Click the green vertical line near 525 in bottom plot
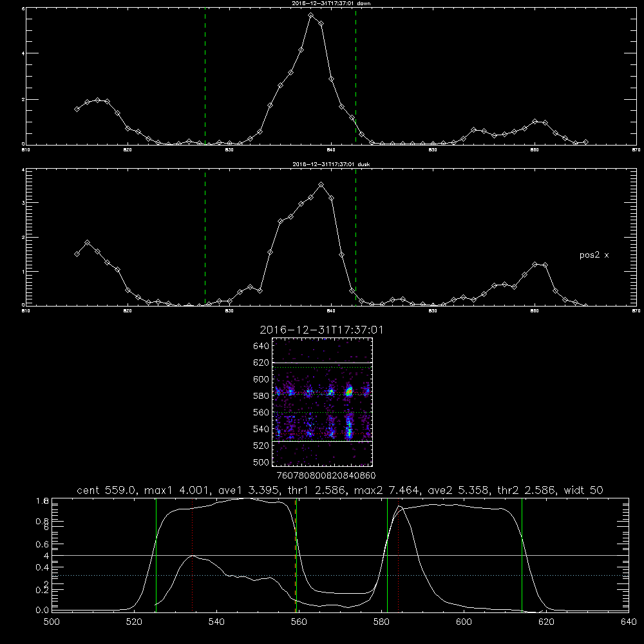The width and height of the screenshot is (644, 644). pos(156,555)
